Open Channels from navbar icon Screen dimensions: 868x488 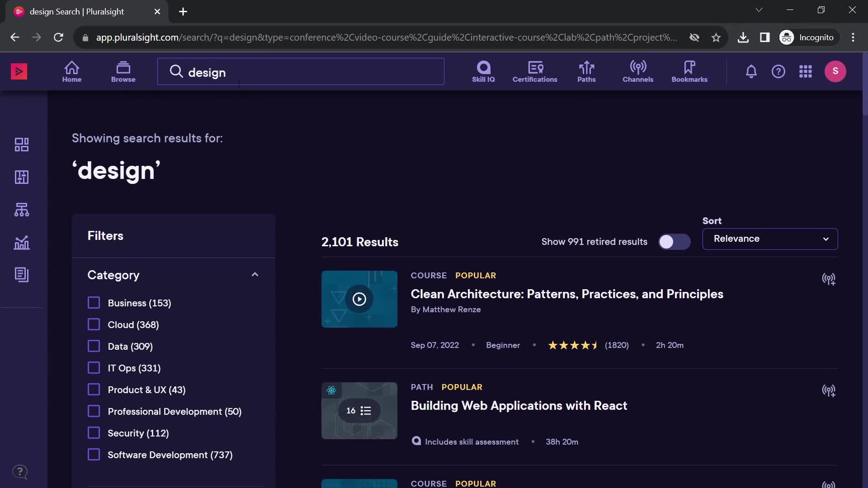click(638, 70)
